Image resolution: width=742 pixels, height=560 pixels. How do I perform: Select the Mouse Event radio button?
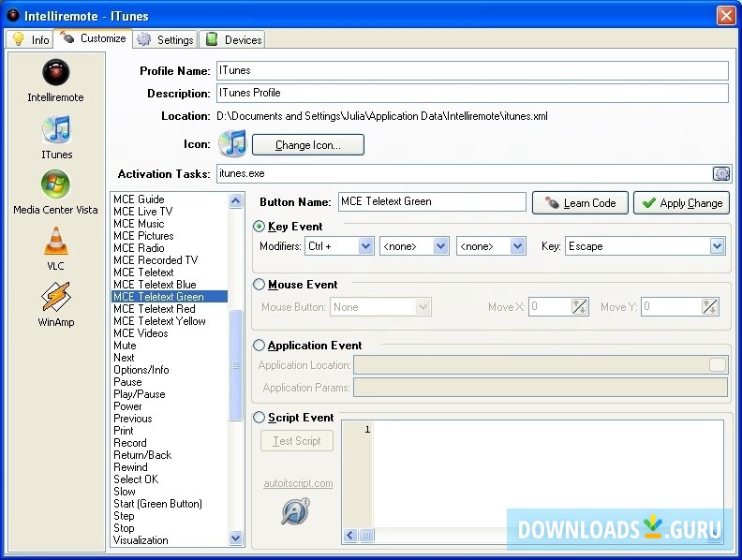pos(259,285)
